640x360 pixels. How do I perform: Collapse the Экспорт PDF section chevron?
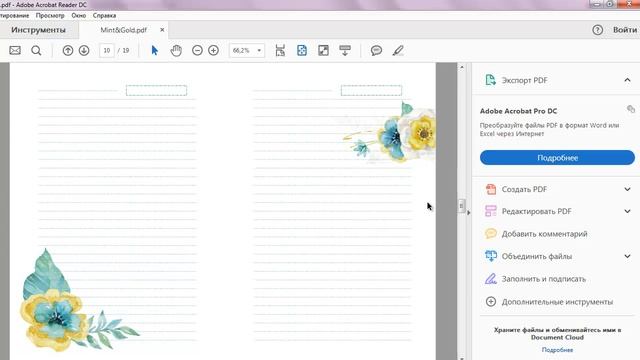coord(627,80)
